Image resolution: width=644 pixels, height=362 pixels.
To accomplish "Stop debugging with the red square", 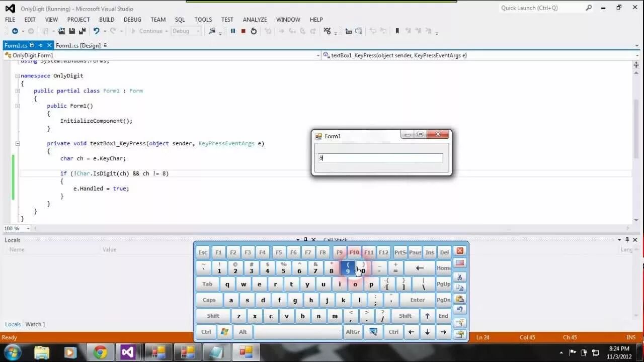I will coord(244,31).
